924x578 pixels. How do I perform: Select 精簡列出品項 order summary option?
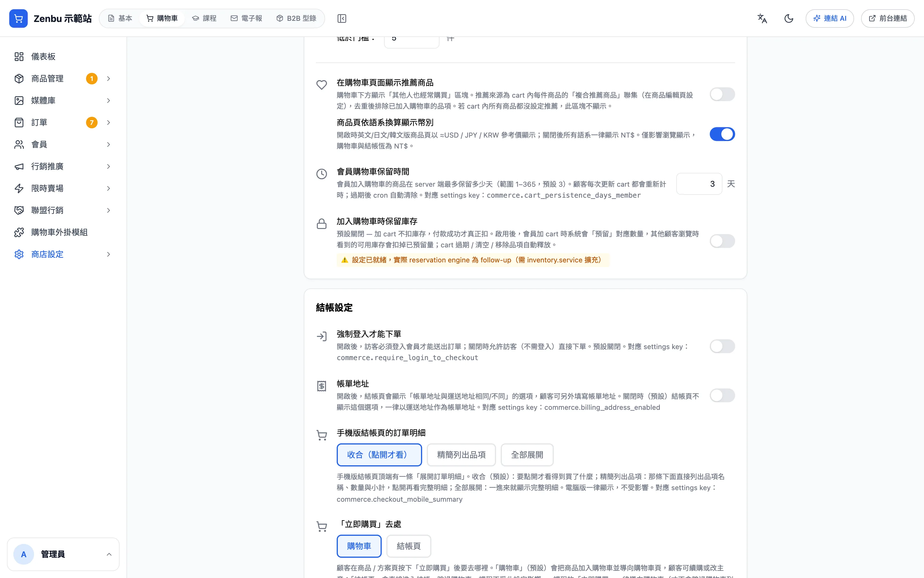(x=461, y=455)
